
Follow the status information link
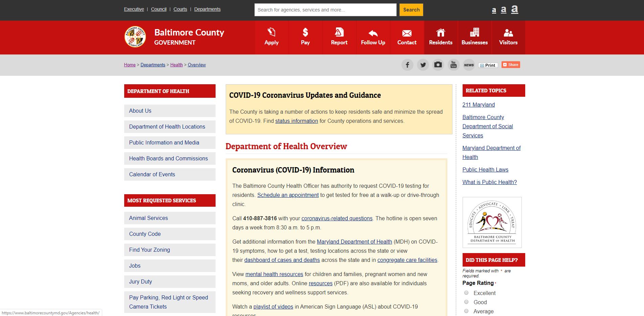[x=296, y=121]
